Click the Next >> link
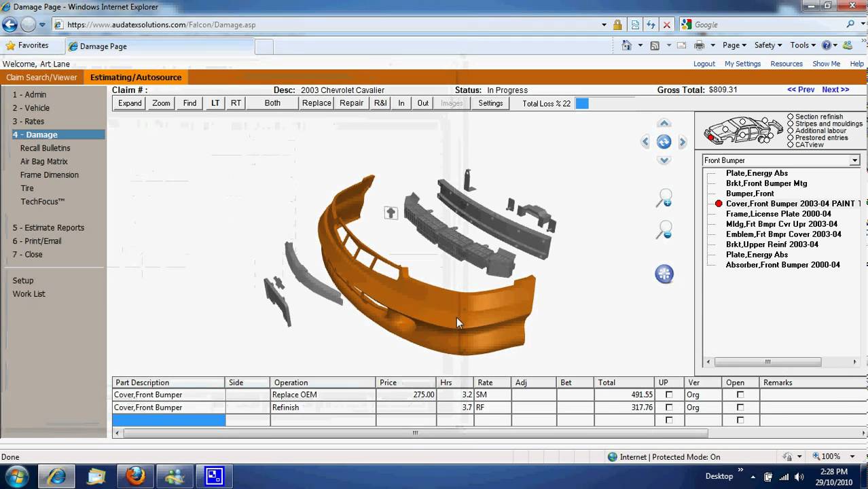Viewport: 868px width, 489px height. click(835, 90)
